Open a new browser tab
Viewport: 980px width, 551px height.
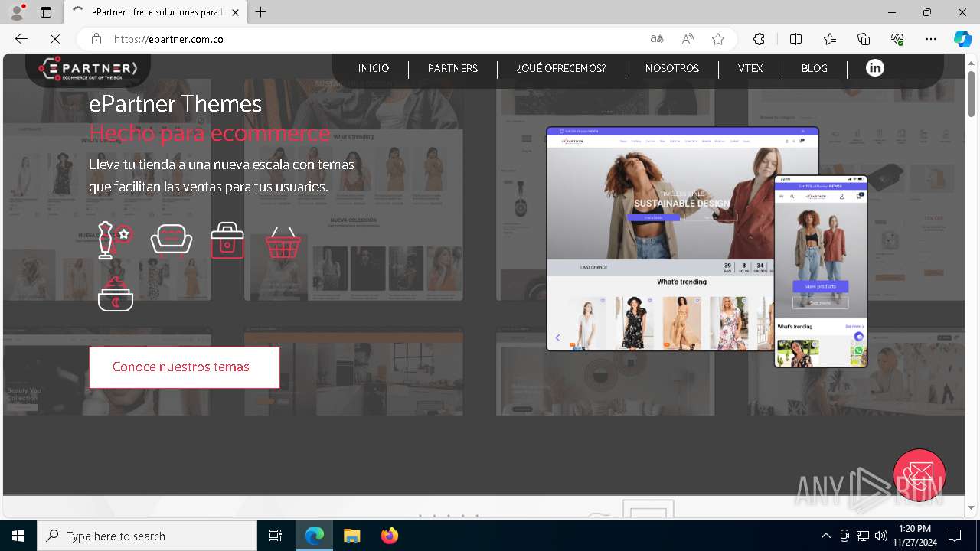261,12
